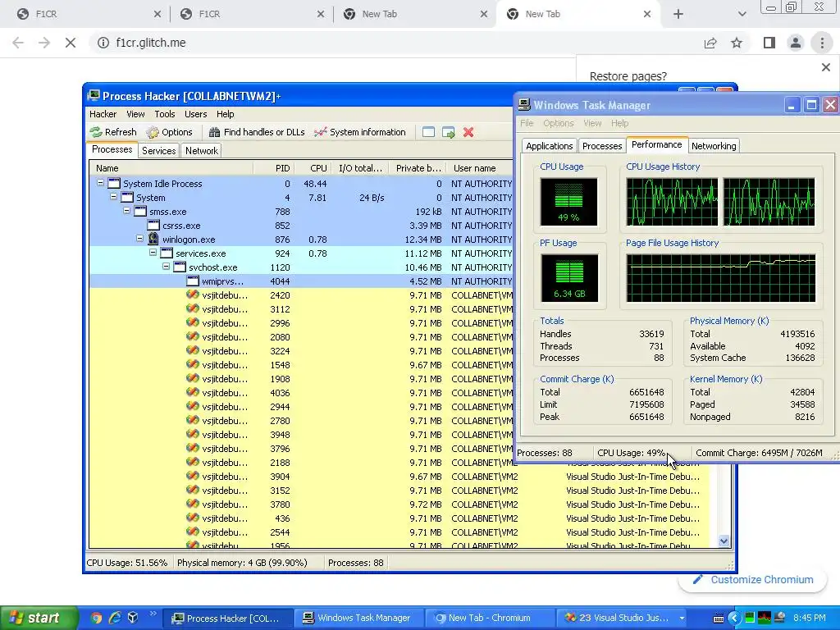Collapse the services.exe tree node
Image resolution: width=840 pixels, height=630 pixels.
pos(153,253)
